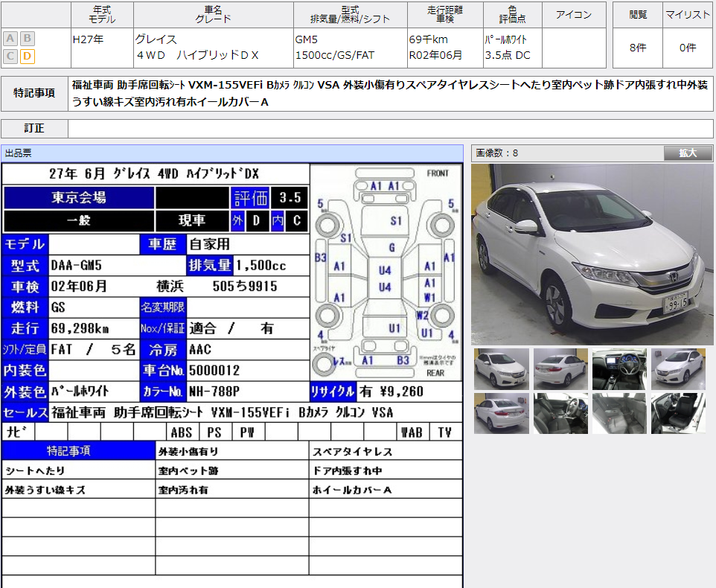716x588 pixels.
Task: Open the アイコン column header
Action: point(574,14)
